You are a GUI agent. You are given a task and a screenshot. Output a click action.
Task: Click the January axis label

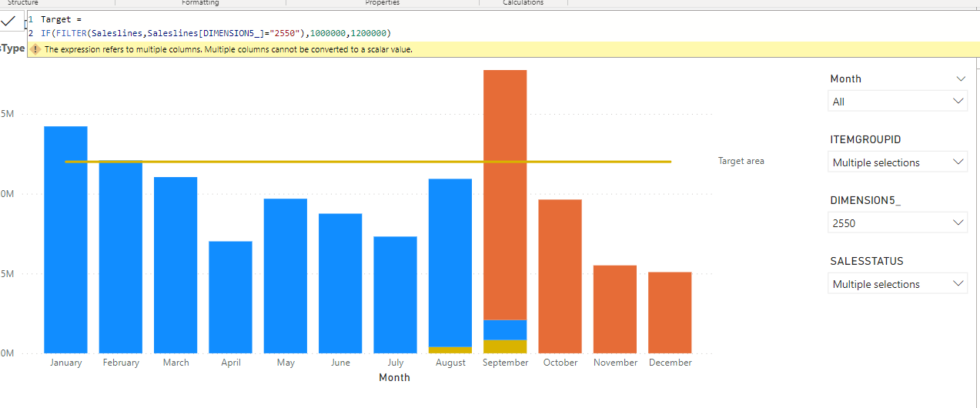point(65,363)
